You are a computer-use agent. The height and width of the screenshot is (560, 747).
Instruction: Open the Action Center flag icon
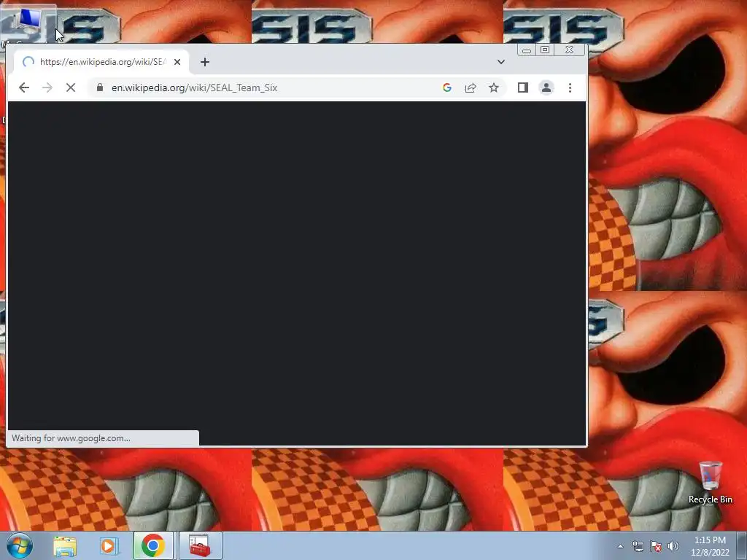[656, 546]
